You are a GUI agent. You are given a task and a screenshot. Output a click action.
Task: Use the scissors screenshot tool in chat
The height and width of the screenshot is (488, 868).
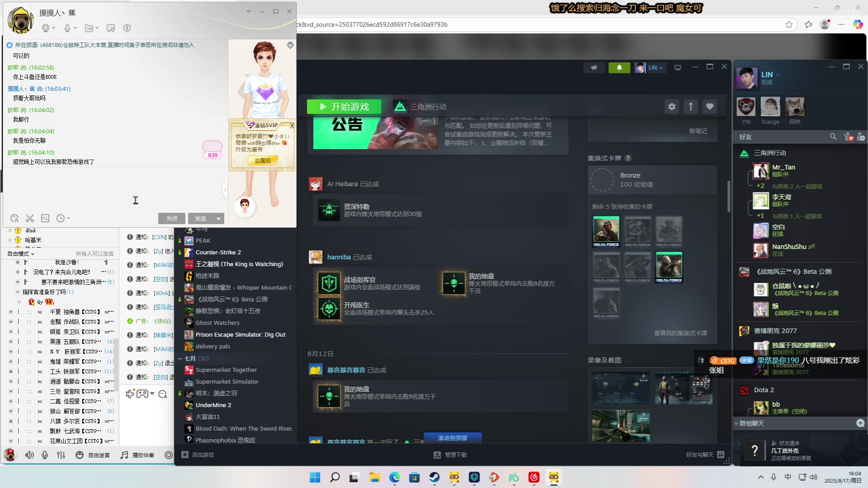point(30,219)
